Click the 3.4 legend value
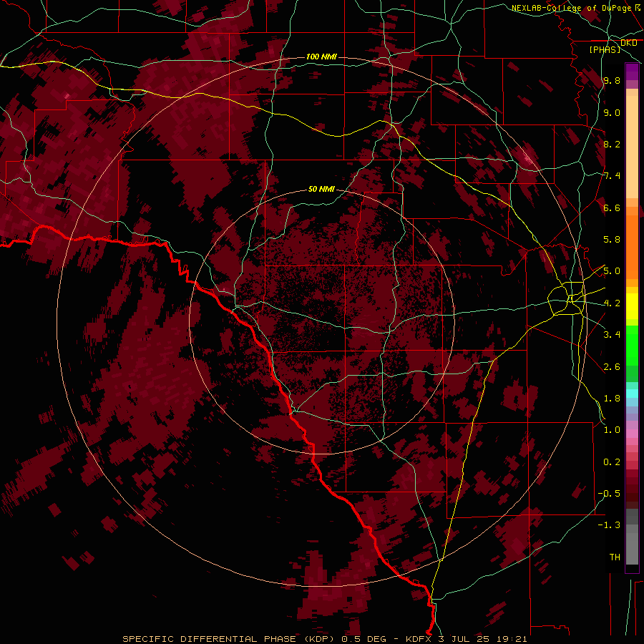This screenshot has height=644, width=644. [612, 335]
